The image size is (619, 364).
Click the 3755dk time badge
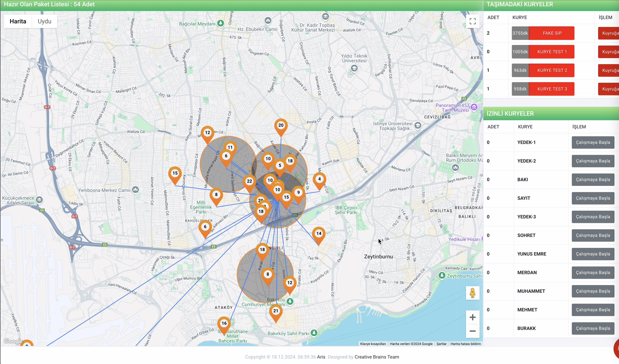coord(520,33)
